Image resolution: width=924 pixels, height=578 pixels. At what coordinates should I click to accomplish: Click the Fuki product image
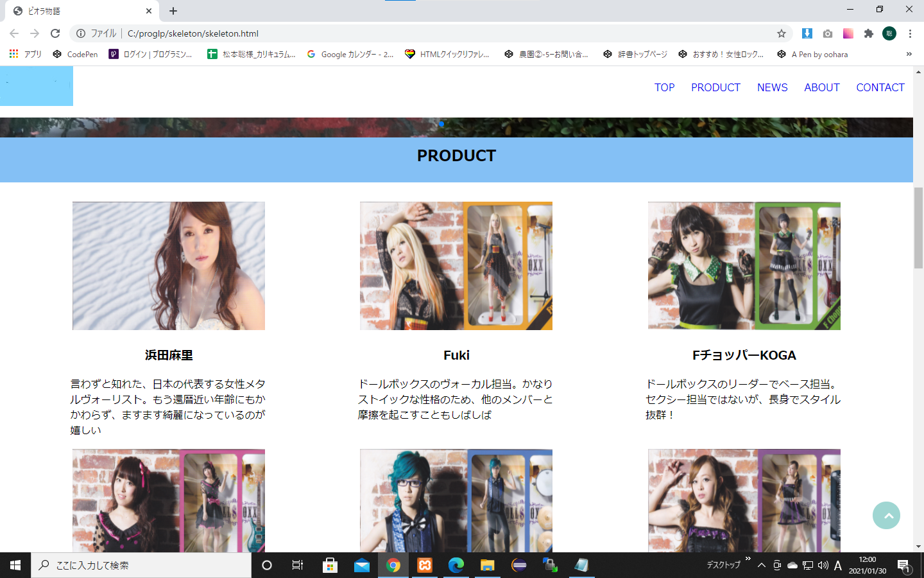(x=456, y=266)
